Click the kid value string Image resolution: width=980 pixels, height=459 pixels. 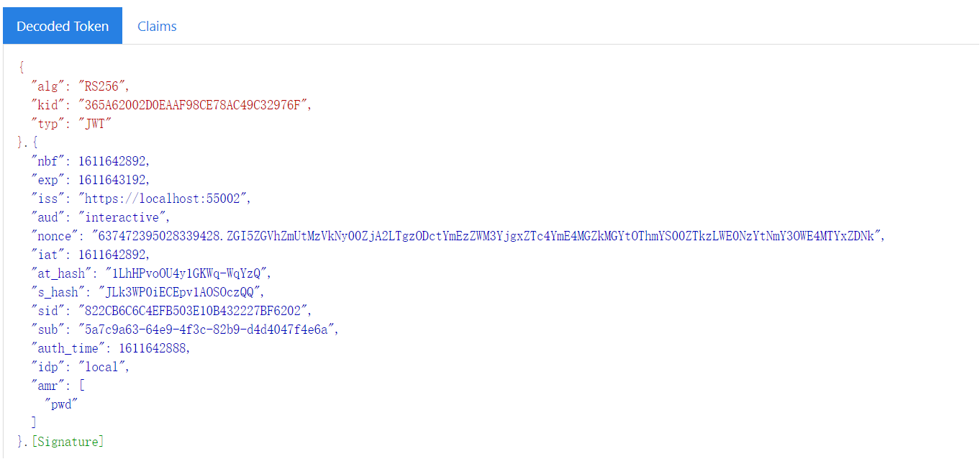196,105
